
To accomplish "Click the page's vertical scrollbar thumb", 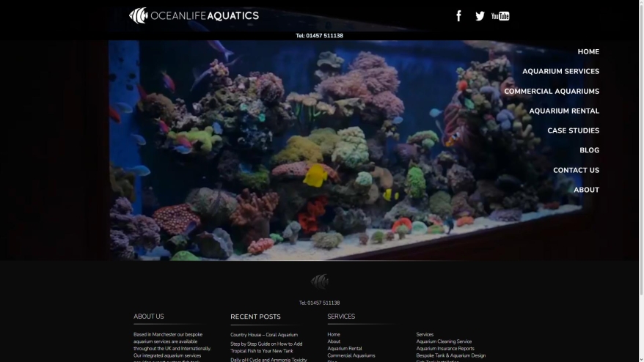I will click(x=642, y=149).
